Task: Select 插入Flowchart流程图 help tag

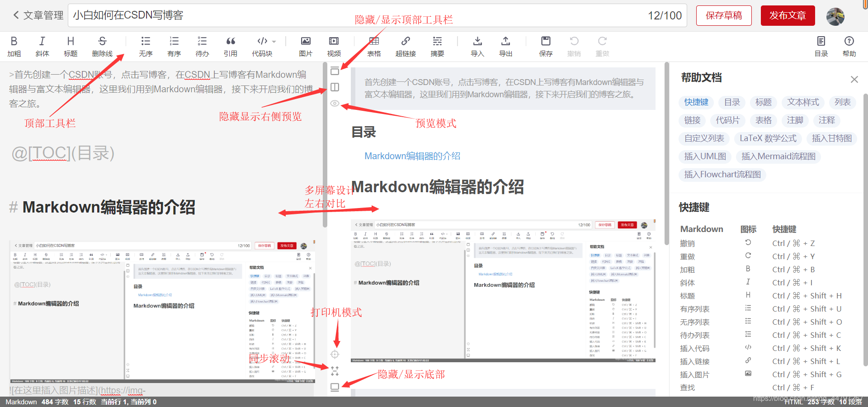Action: (x=722, y=175)
